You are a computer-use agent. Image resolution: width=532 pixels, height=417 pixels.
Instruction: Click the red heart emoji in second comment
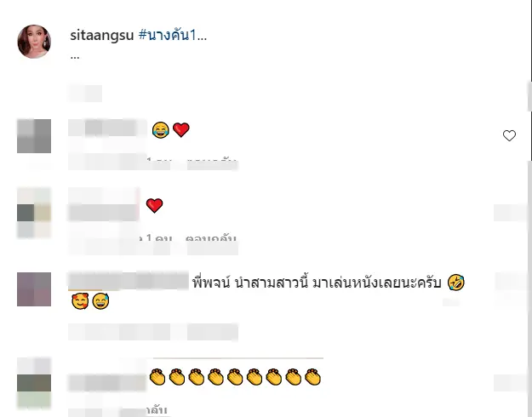coord(154,206)
